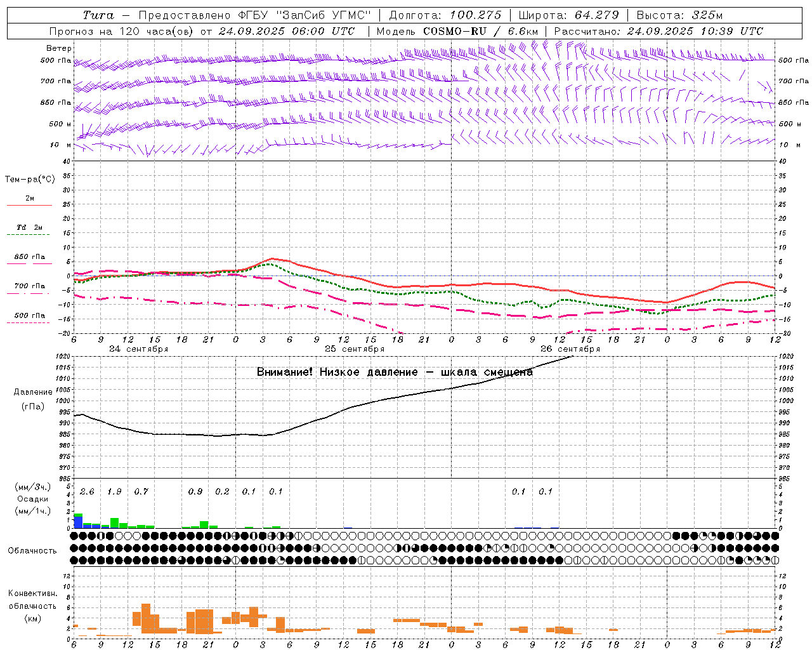Viewport: 812px width, 650px height.
Task: Click the "24 сентября" date label
Action: pos(138,349)
